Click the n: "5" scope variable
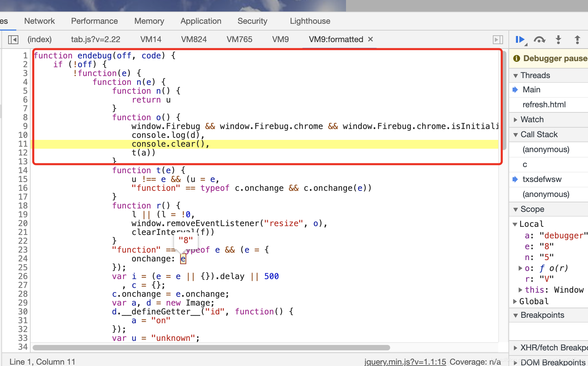This screenshot has width=588, height=366. point(539,257)
